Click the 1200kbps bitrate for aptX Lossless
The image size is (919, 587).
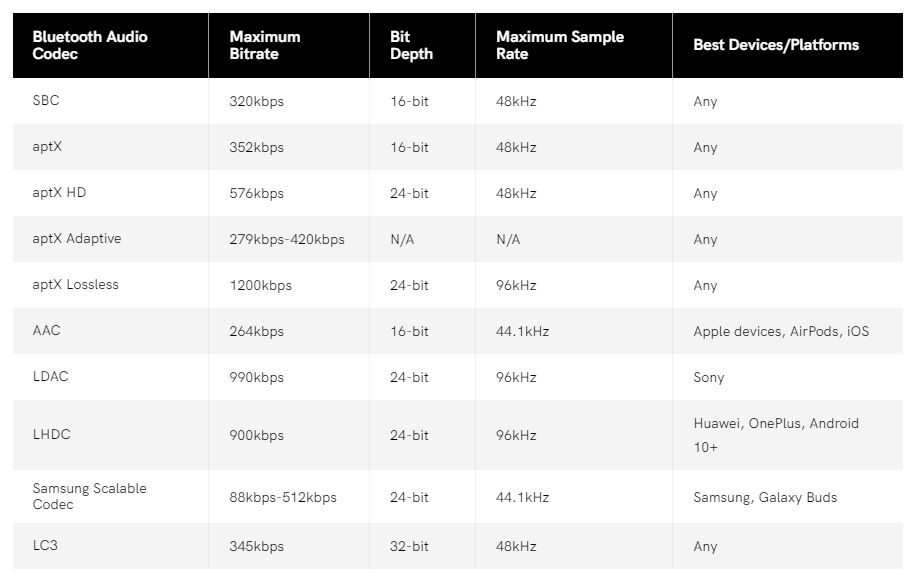260,285
